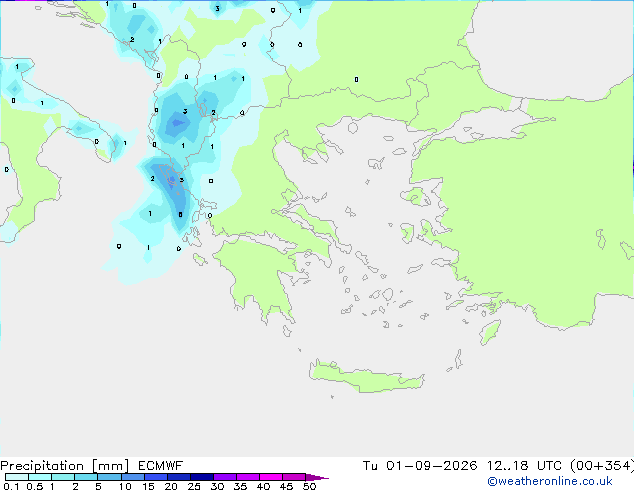
Task: Pick the lightest 0.1–0.5 mm legend swatch
Action: pyautogui.click(x=17, y=477)
